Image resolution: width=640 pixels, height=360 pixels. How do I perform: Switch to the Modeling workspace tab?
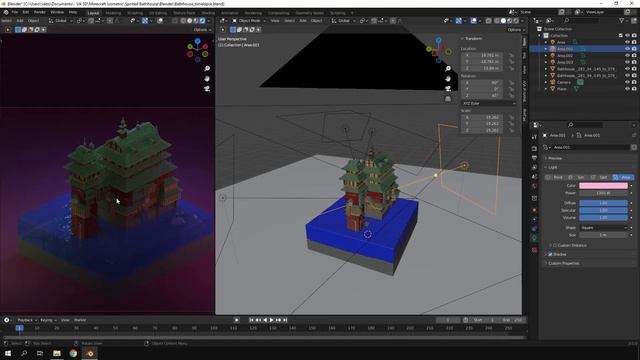click(x=113, y=13)
